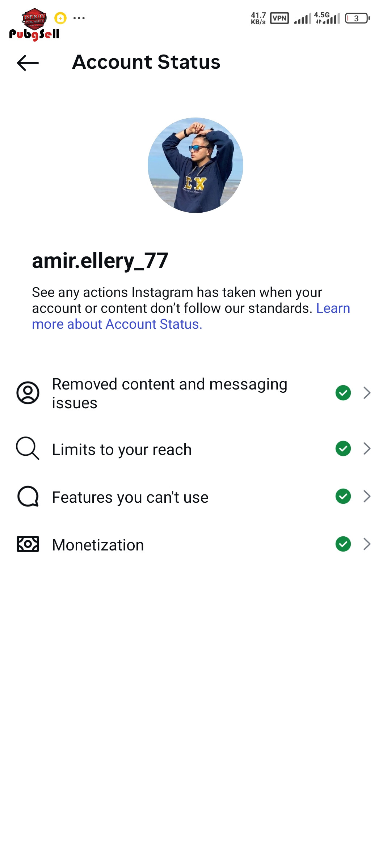This screenshot has height=868, width=391.
Task: Click the speech bubble icon for Features
Action: click(28, 497)
